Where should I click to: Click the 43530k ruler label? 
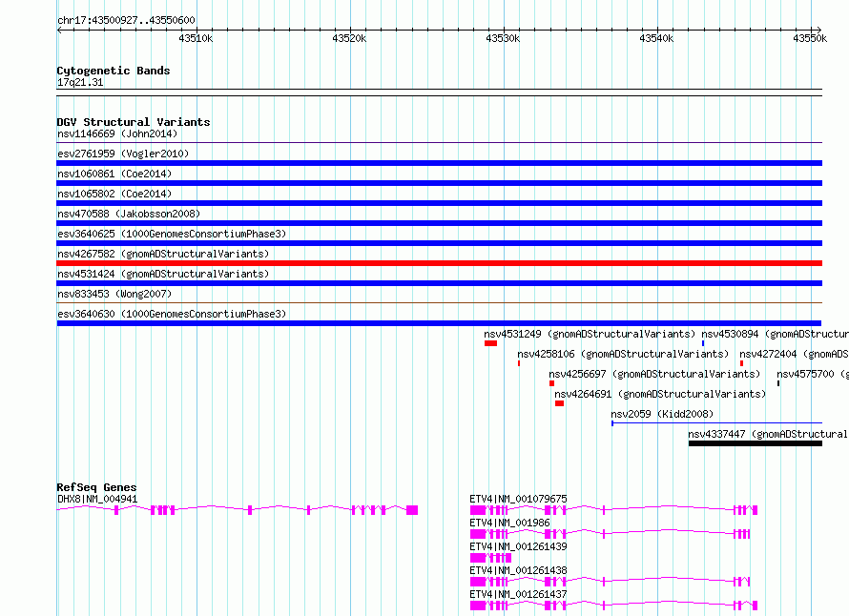coord(503,38)
